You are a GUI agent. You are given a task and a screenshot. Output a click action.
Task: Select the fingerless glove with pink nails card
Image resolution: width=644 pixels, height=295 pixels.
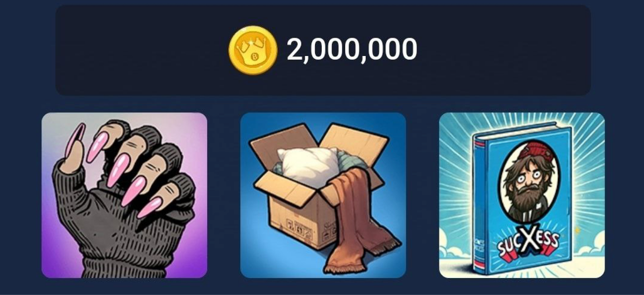click(x=124, y=195)
